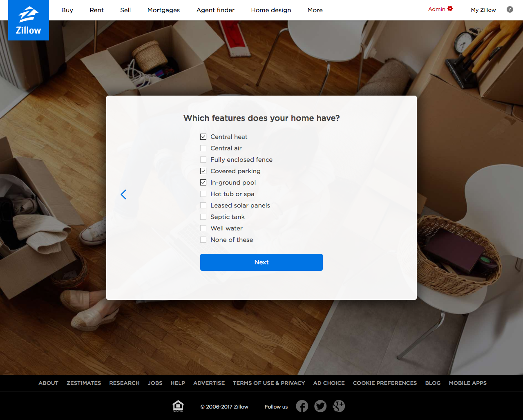This screenshot has width=523, height=420.
Task: Open Zillow's Facebook page icon
Action: [x=302, y=406]
